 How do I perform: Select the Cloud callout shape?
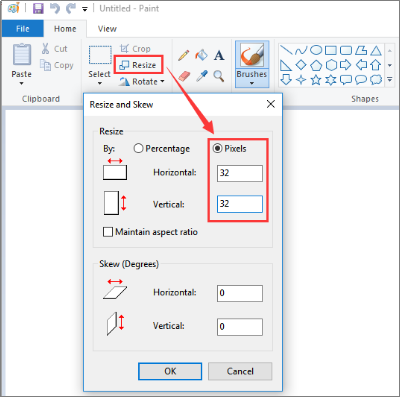pos(376,80)
